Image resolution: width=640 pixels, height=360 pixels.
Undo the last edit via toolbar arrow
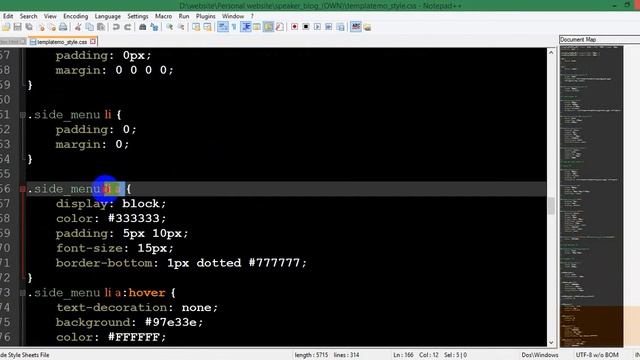[116, 27]
